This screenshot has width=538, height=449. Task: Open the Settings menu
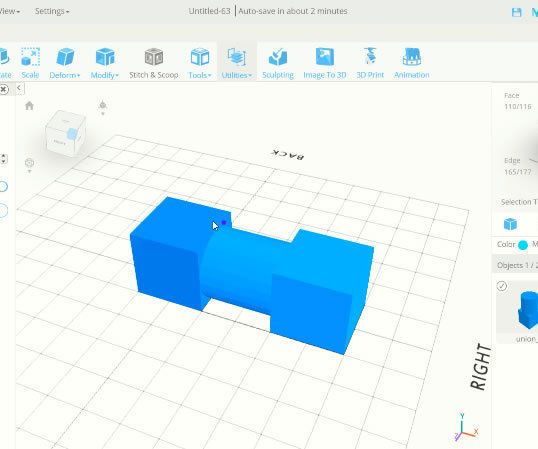coord(52,11)
